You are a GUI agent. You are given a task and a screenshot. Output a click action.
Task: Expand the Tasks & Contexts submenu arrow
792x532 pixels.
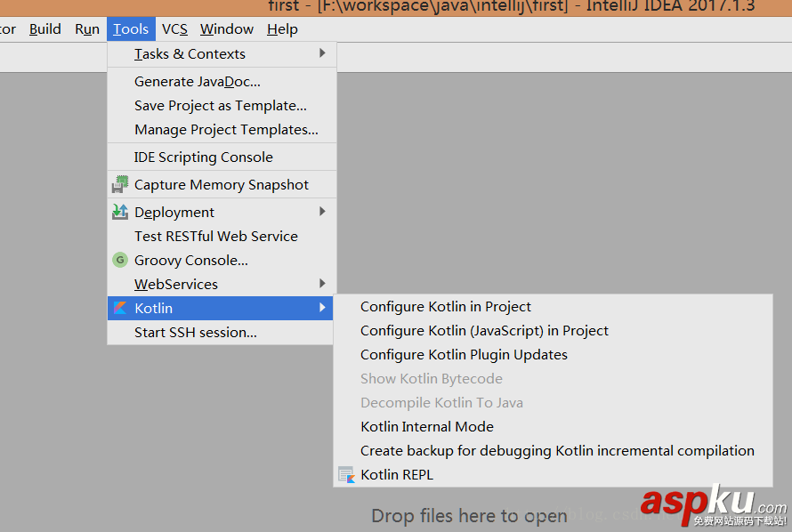(322, 53)
